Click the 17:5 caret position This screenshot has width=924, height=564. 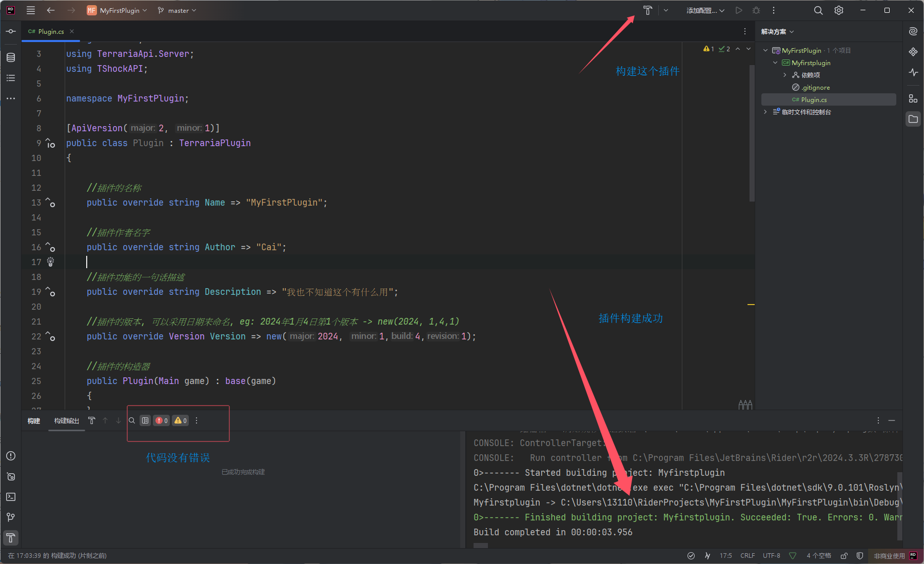725,556
